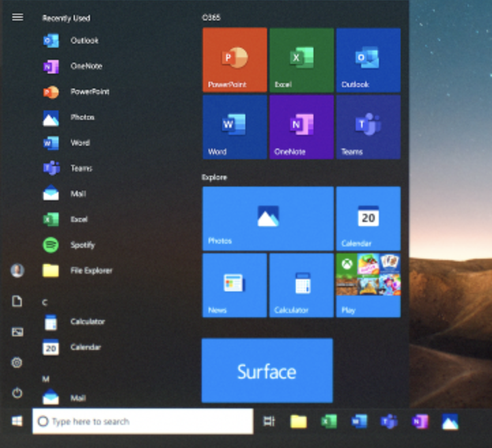492x448 pixels.
Task: Open Teams from the taskbar
Action: (389, 421)
